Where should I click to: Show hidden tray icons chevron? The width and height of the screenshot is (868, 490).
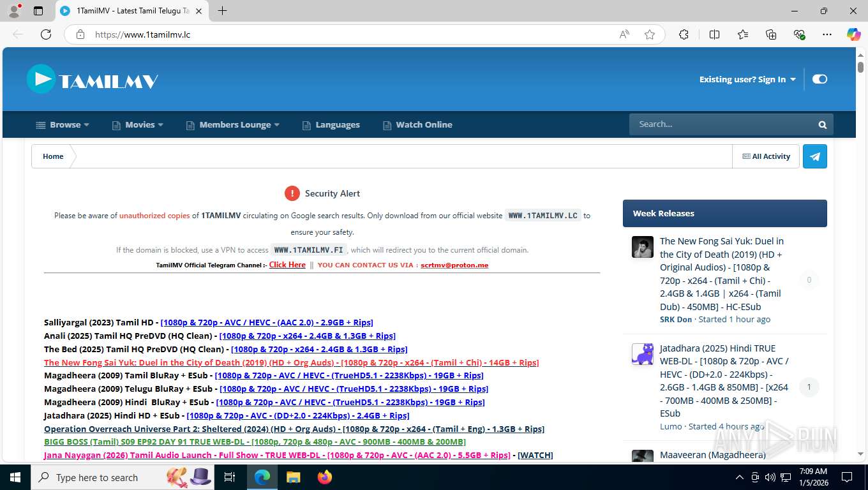pos(740,477)
